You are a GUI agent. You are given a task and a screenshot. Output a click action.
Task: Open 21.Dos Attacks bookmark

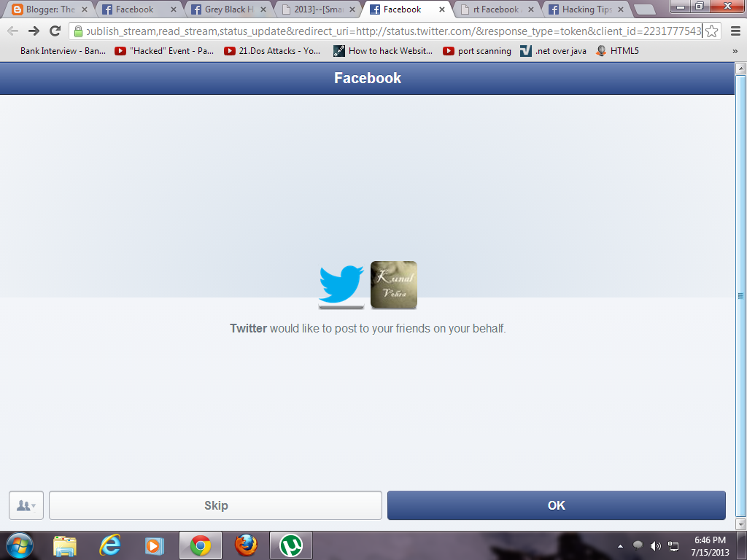(x=272, y=51)
